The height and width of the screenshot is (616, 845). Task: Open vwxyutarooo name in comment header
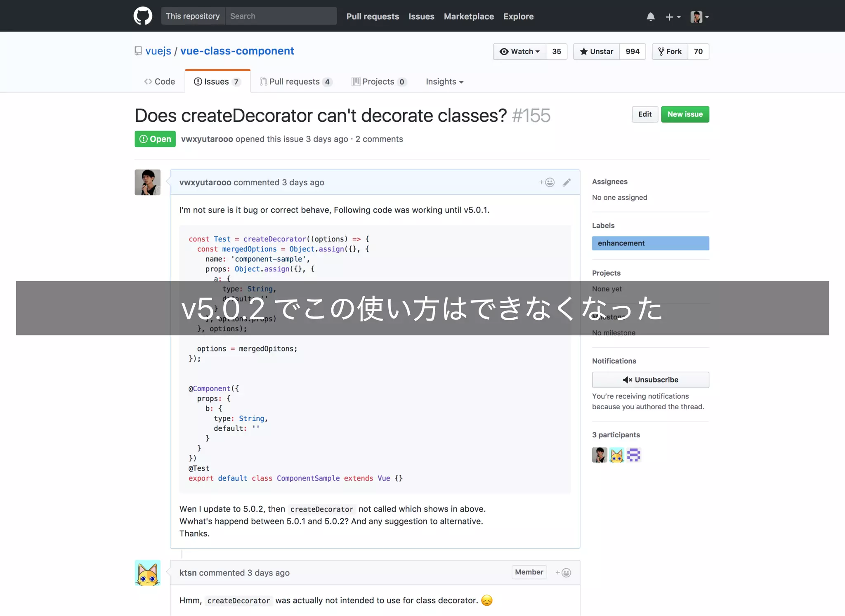click(x=205, y=182)
